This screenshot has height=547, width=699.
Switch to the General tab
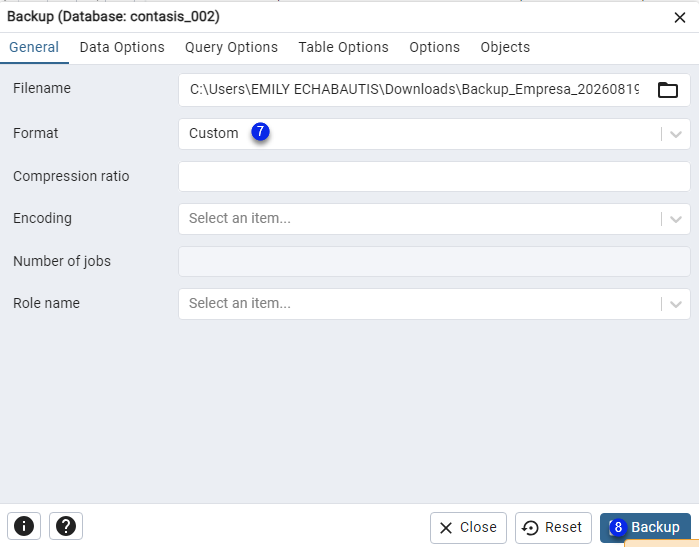click(34, 47)
